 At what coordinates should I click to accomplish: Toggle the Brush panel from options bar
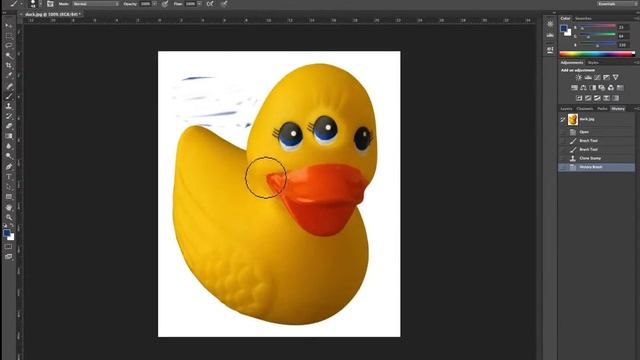(50, 4)
